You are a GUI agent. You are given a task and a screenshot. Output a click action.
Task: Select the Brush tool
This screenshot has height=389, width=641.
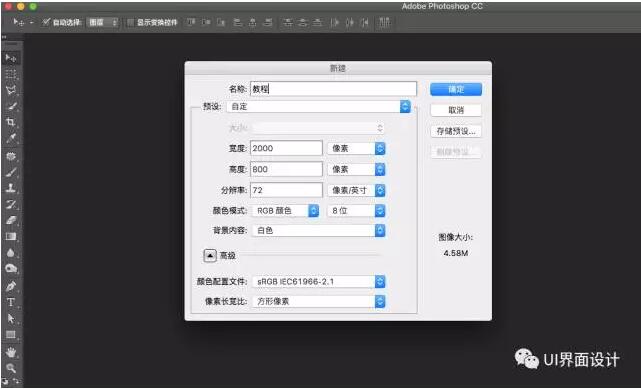[x=11, y=172]
